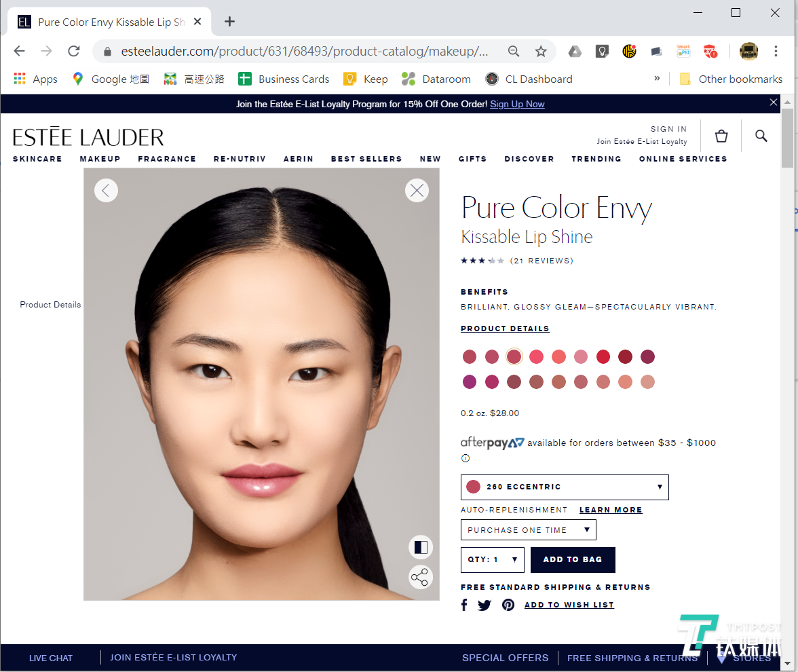Viewport: 798px width, 672px height.
Task: Open the Makeup navigation menu
Action: pos(100,159)
